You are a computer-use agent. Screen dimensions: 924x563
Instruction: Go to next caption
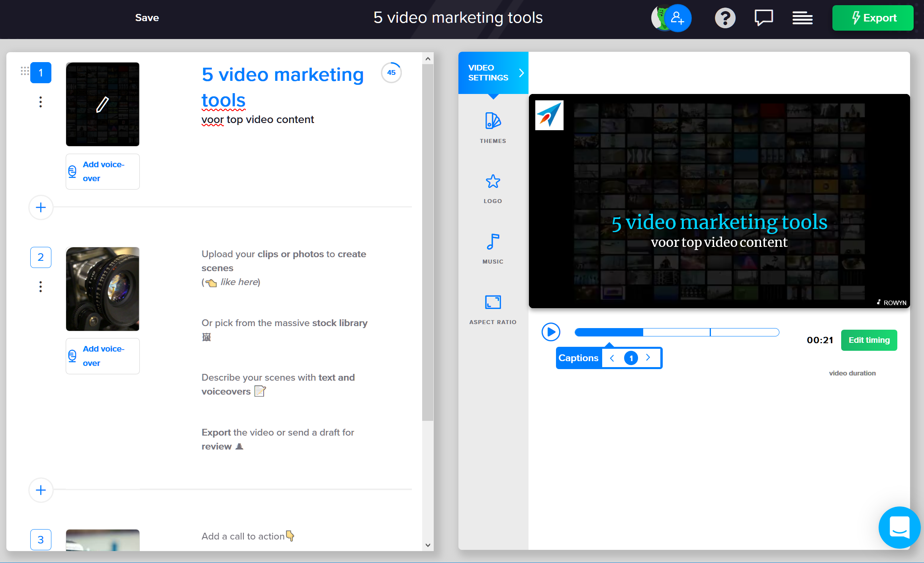(648, 358)
